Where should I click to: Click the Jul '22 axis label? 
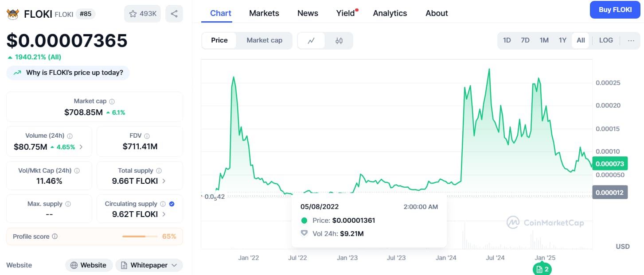pos(298,258)
